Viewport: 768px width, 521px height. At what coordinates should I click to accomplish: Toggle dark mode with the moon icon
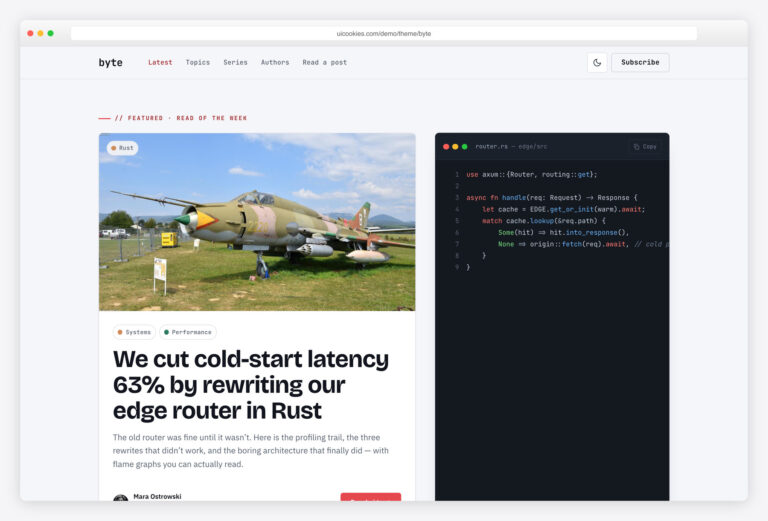[597, 63]
